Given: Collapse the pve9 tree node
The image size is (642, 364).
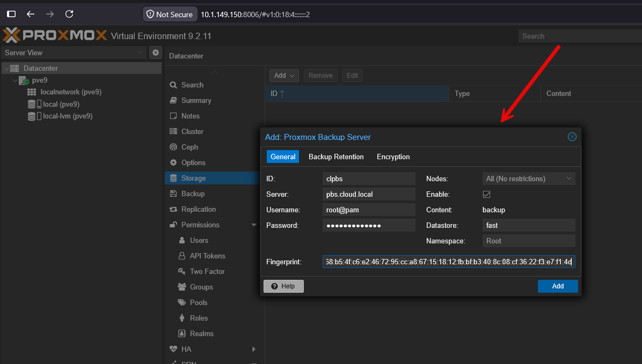Looking at the screenshot, I should (15, 80).
